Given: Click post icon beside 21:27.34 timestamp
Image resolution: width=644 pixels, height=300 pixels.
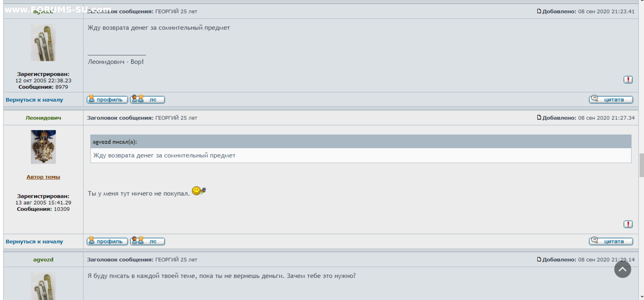Looking at the screenshot, I should point(539,118).
